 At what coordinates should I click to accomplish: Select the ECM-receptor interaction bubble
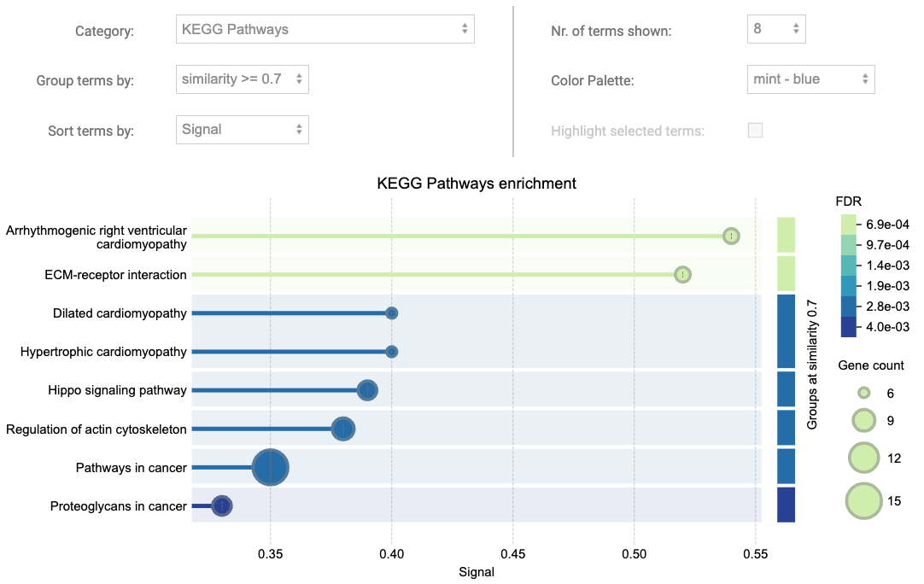681,274
